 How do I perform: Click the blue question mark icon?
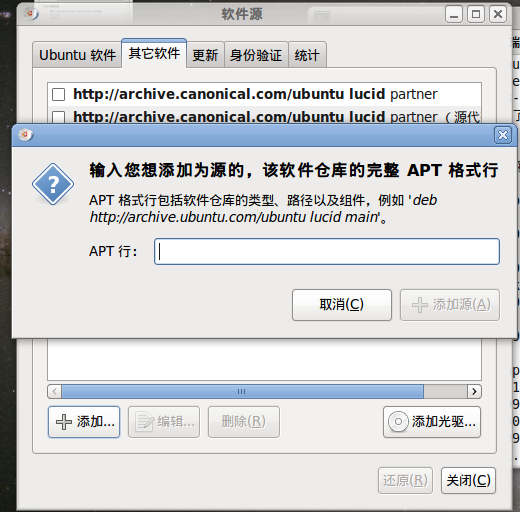pos(53,184)
